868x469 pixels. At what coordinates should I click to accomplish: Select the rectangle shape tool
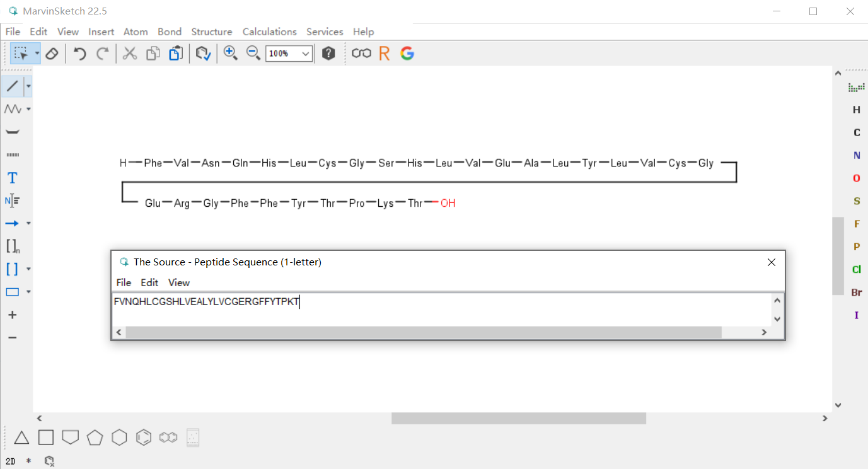pyautogui.click(x=12, y=292)
